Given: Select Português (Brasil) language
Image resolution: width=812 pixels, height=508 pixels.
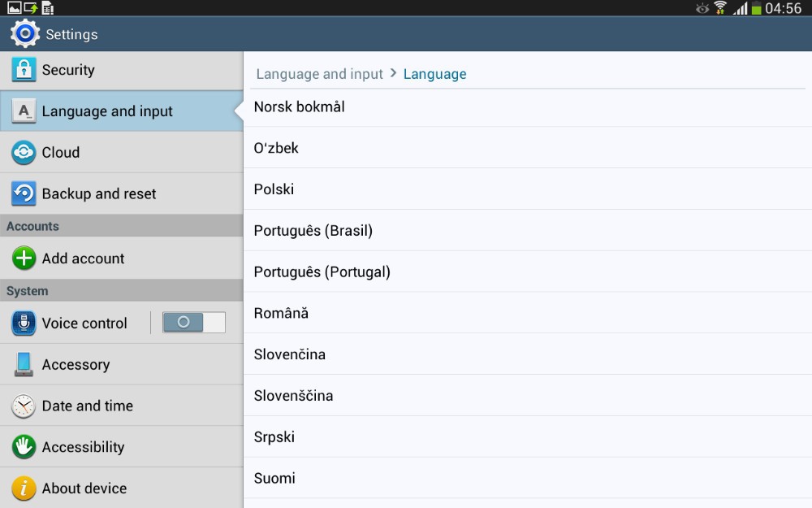Looking at the screenshot, I should 313,231.
